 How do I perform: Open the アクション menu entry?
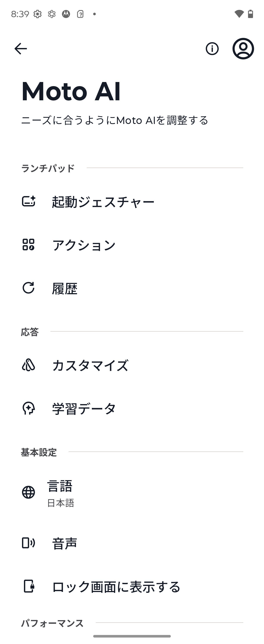(x=84, y=245)
